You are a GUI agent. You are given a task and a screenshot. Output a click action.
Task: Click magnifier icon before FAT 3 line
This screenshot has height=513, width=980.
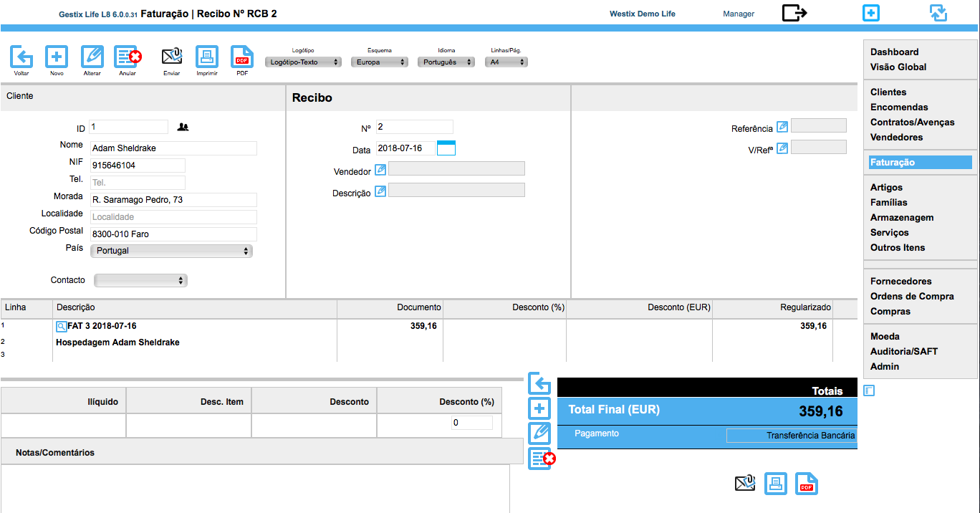click(x=61, y=326)
